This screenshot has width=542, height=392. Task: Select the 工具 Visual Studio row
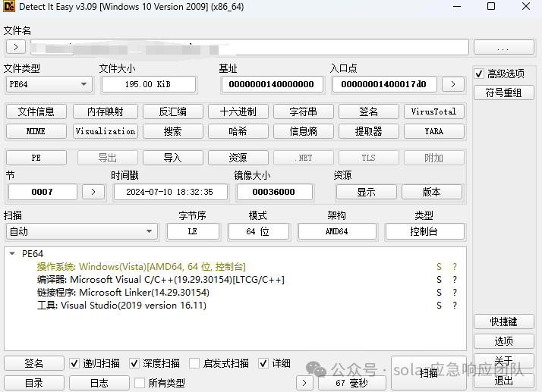coord(121,306)
